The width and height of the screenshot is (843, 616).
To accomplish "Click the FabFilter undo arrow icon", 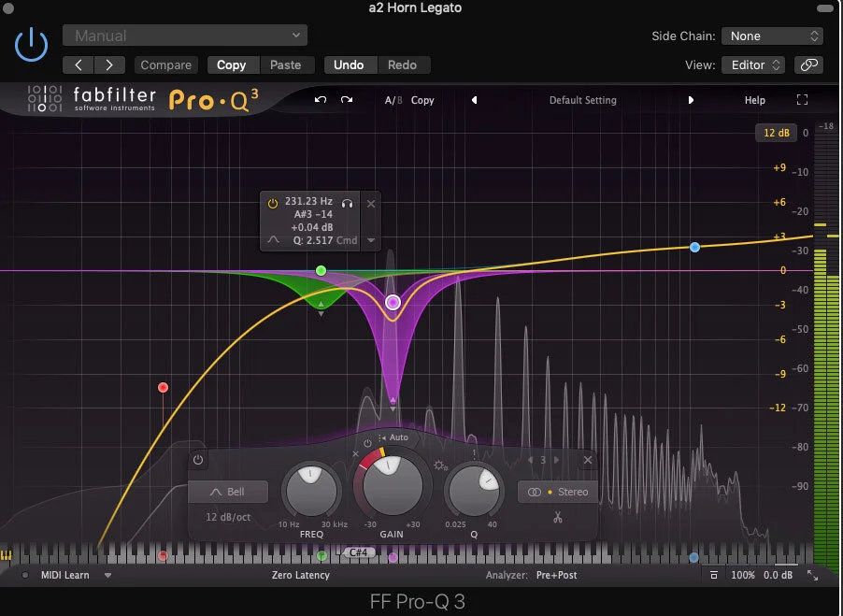I will click(x=321, y=100).
